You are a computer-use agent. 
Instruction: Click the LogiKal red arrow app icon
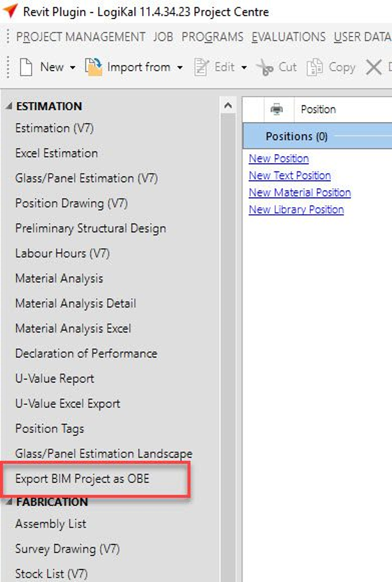point(10,12)
